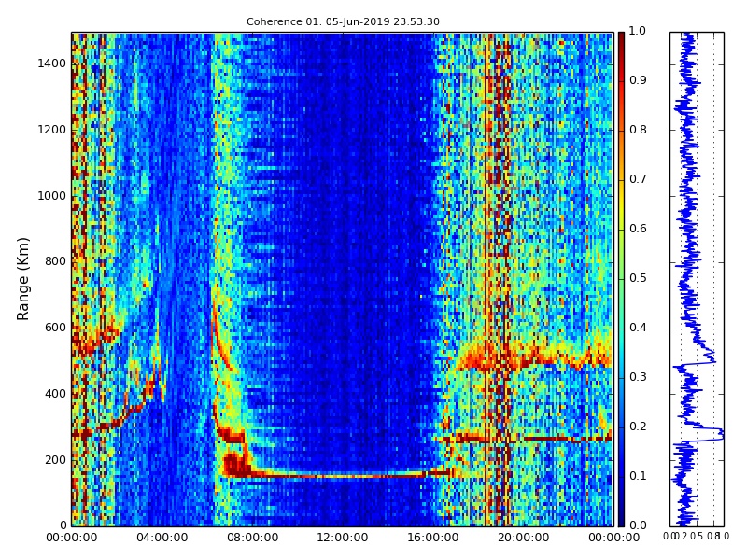
Task: Click the 800 range tick label
Action: (x=55, y=261)
